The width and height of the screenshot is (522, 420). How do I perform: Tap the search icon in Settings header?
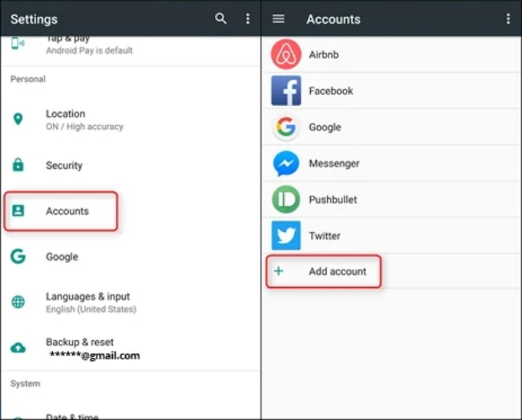click(x=221, y=18)
